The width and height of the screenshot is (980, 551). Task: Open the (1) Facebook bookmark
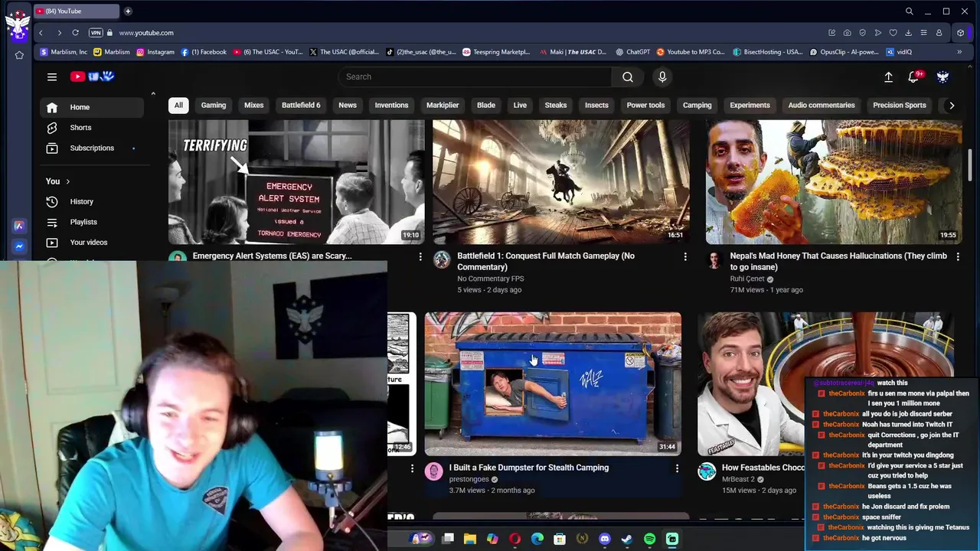(204, 52)
